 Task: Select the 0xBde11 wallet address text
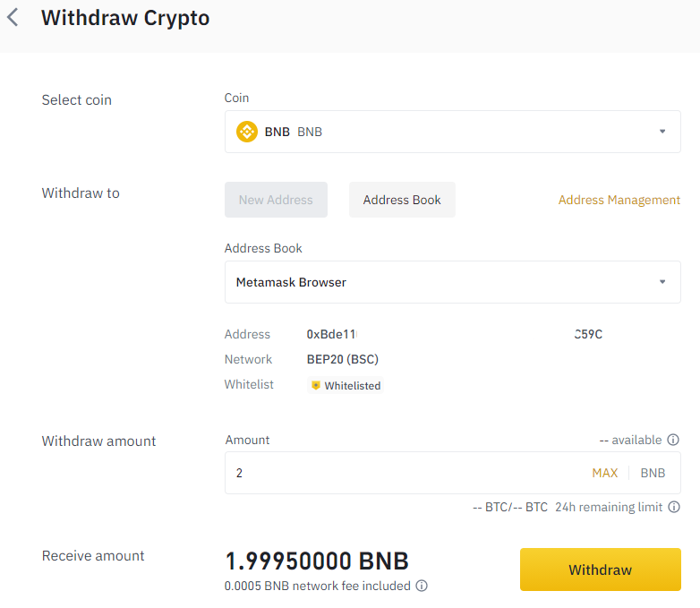click(455, 334)
